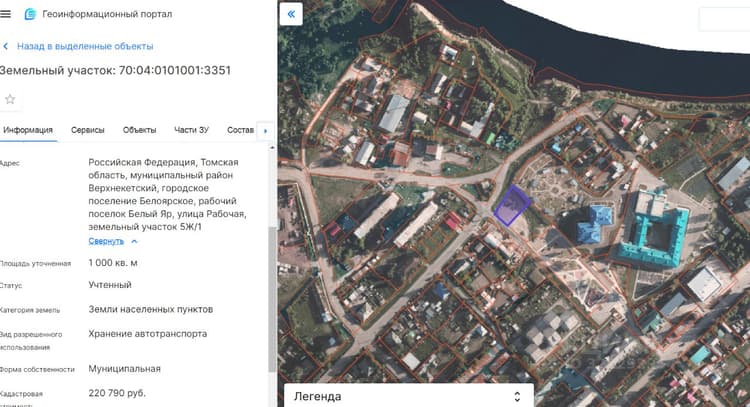Click the large teal-roofed building on the map
Image resolution: width=750 pixels, height=407 pixels.
[652, 230]
